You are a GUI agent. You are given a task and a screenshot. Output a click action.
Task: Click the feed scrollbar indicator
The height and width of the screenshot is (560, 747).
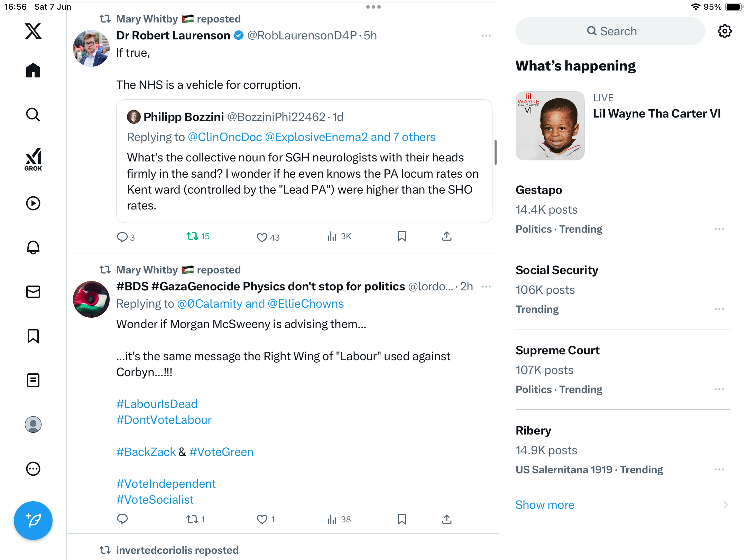pyautogui.click(x=496, y=152)
